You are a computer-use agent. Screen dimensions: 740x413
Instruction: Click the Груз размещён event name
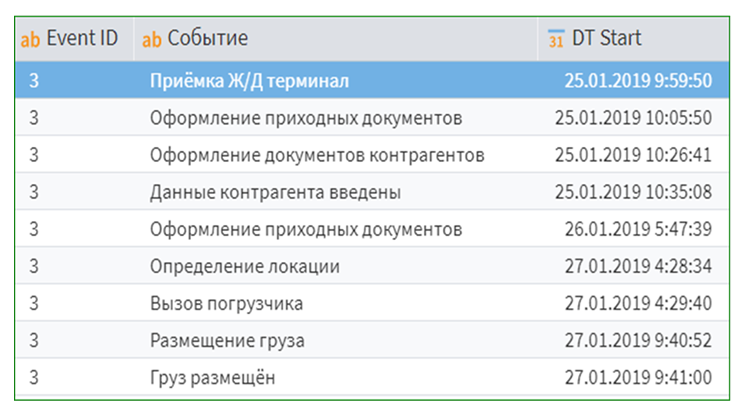(212, 378)
